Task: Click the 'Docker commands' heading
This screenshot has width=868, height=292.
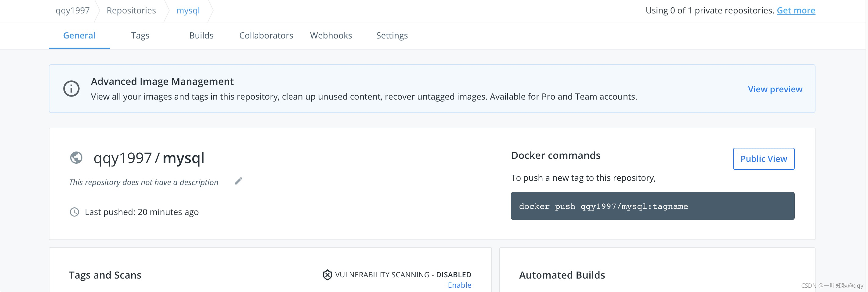Action: pyautogui.click(x=556, y=155)
